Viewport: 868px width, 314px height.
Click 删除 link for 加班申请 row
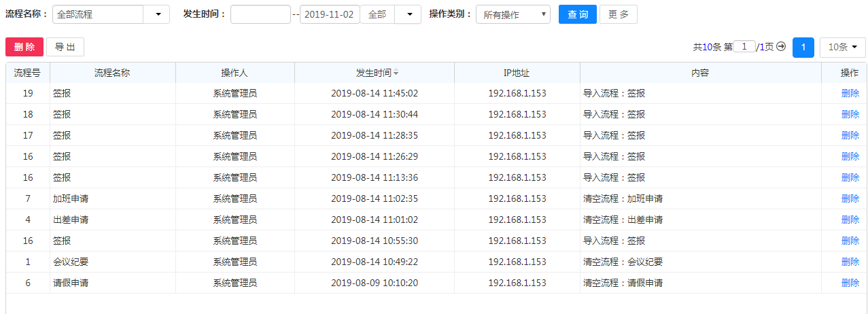(850, 198)
